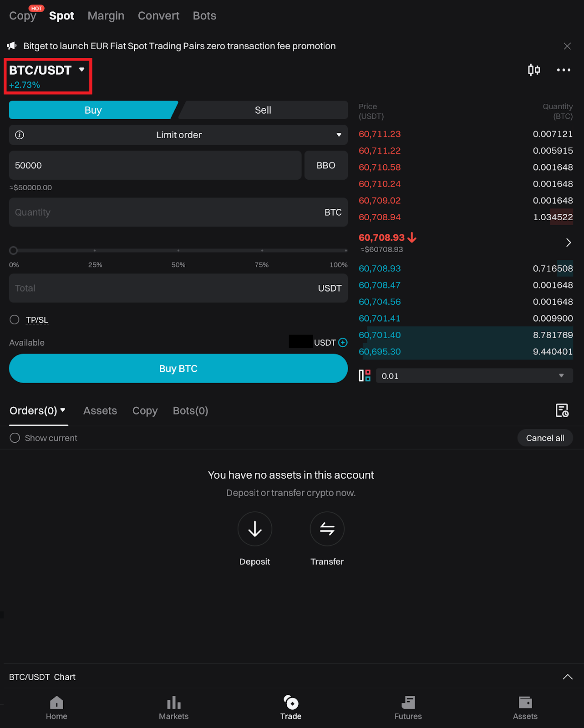Select ask price 60,711.22
Image resolution: width=584 pixels, height=728 pixels.
[x=380, y=151]
